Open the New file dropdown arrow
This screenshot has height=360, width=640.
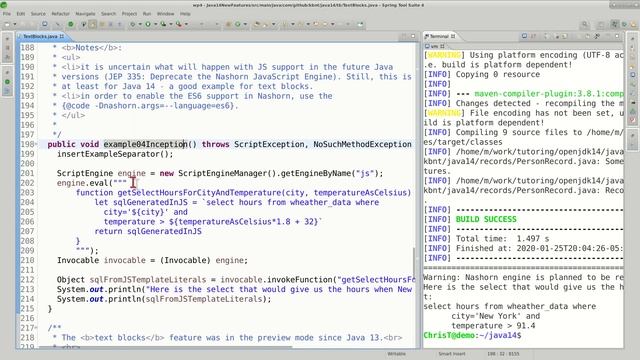15,24
